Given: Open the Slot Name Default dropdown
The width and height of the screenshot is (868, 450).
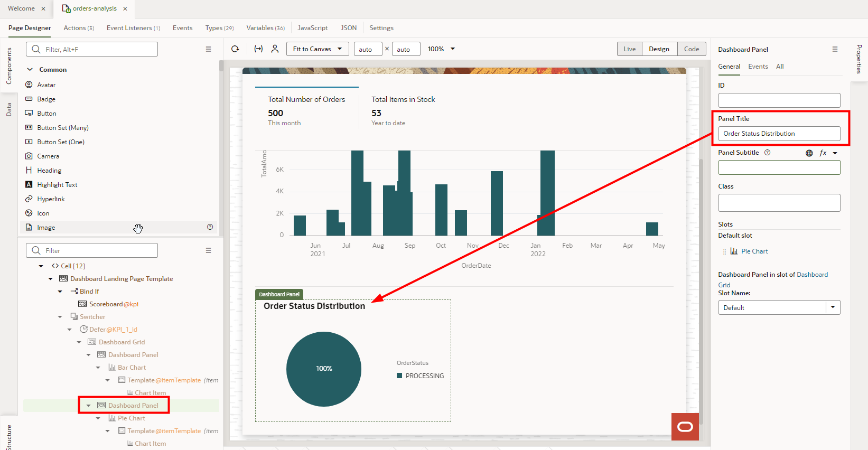Looking at the screenshot, I should click(x=833, y=307).
